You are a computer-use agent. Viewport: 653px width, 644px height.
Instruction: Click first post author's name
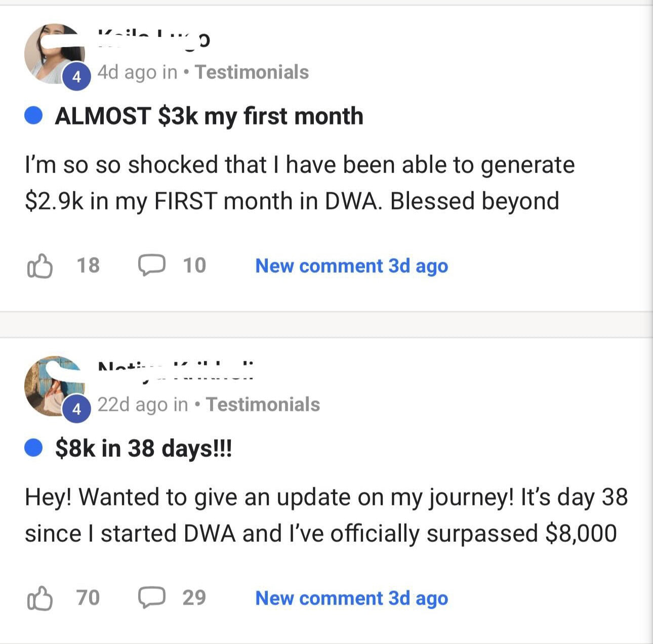click(x=153, y=39)
